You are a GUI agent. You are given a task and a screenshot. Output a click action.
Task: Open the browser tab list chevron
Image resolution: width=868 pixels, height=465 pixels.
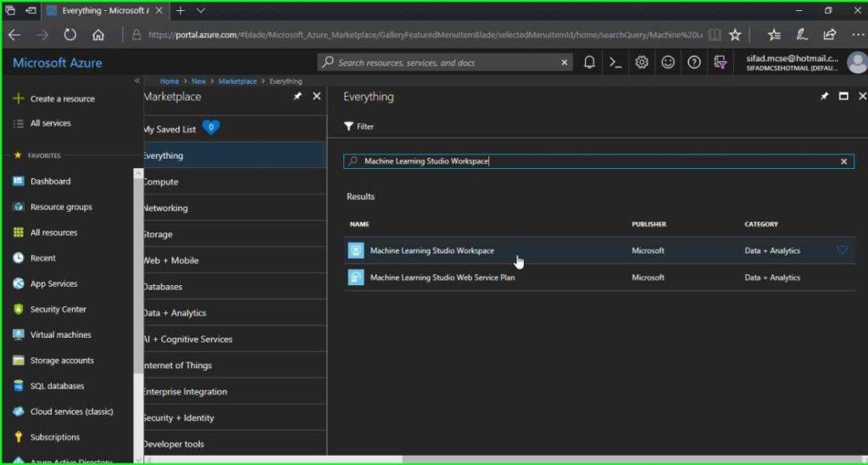click(200, 10)
